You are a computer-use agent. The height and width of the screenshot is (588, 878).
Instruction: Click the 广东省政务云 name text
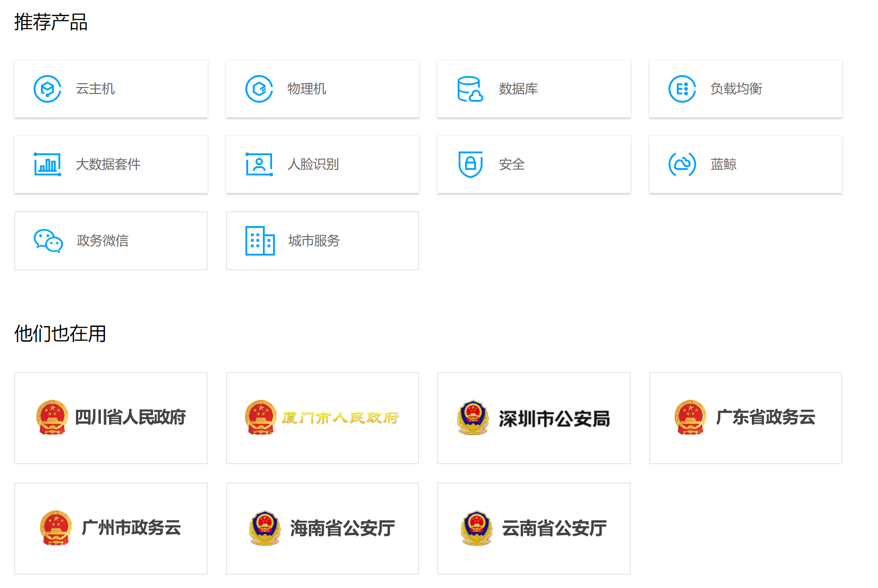coord(766,417)
